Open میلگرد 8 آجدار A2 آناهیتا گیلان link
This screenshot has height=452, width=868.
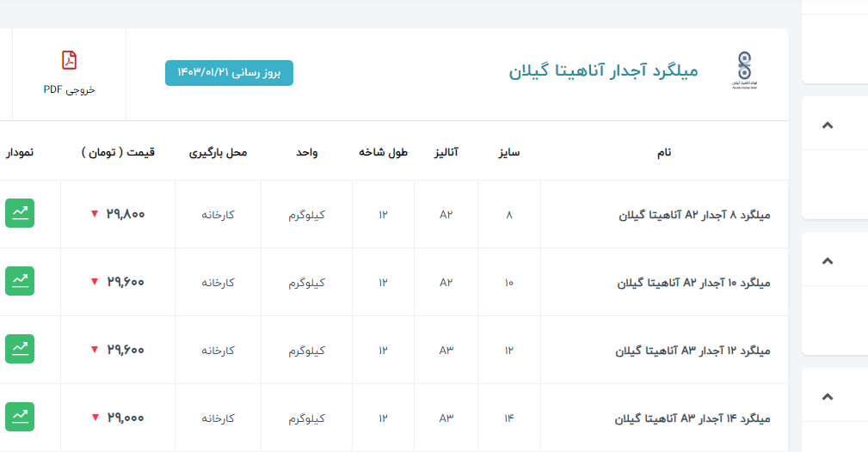(x=694, y=214)
